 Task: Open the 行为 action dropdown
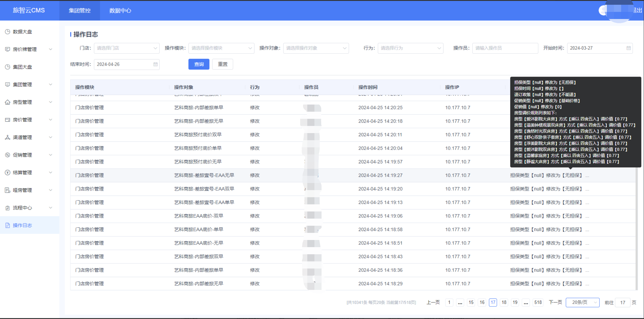(410, 48)
